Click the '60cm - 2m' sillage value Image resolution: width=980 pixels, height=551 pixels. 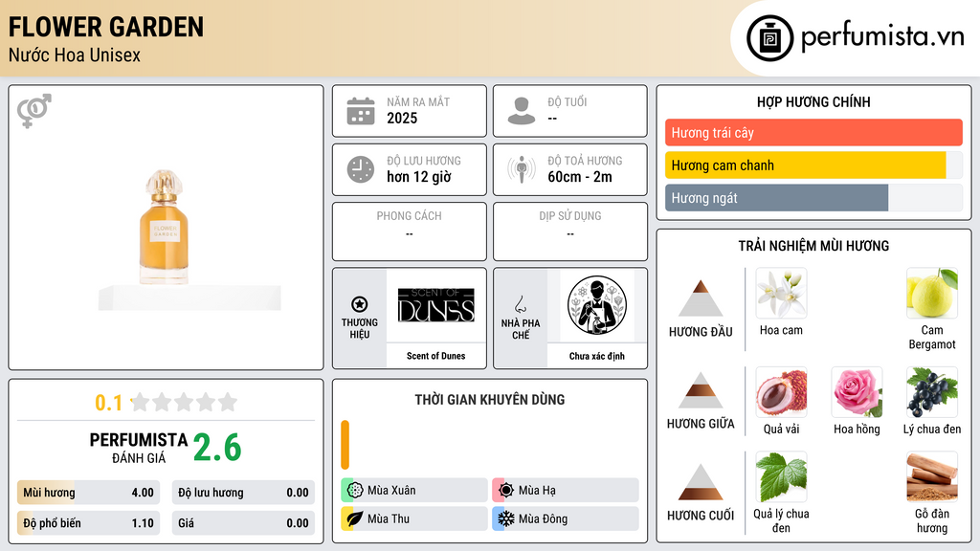(580, 177)
